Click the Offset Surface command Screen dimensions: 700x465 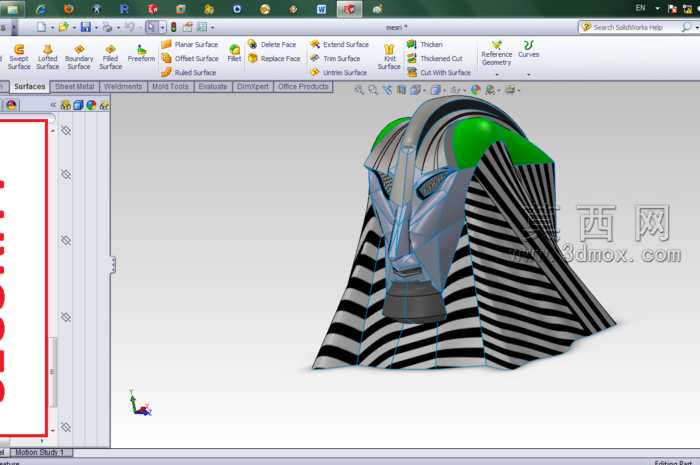click(190, 58)
